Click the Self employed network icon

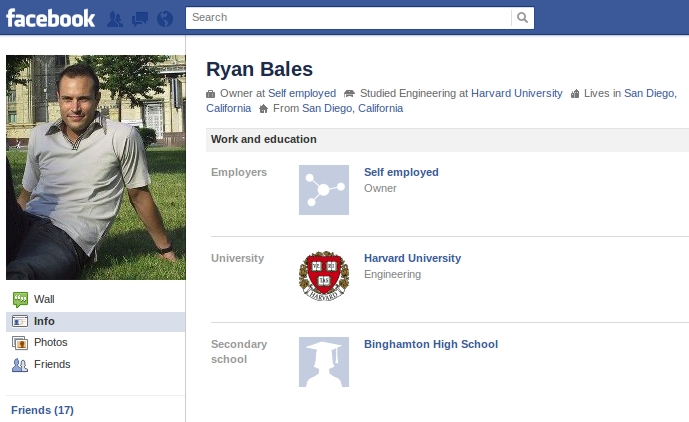[324, 190]
